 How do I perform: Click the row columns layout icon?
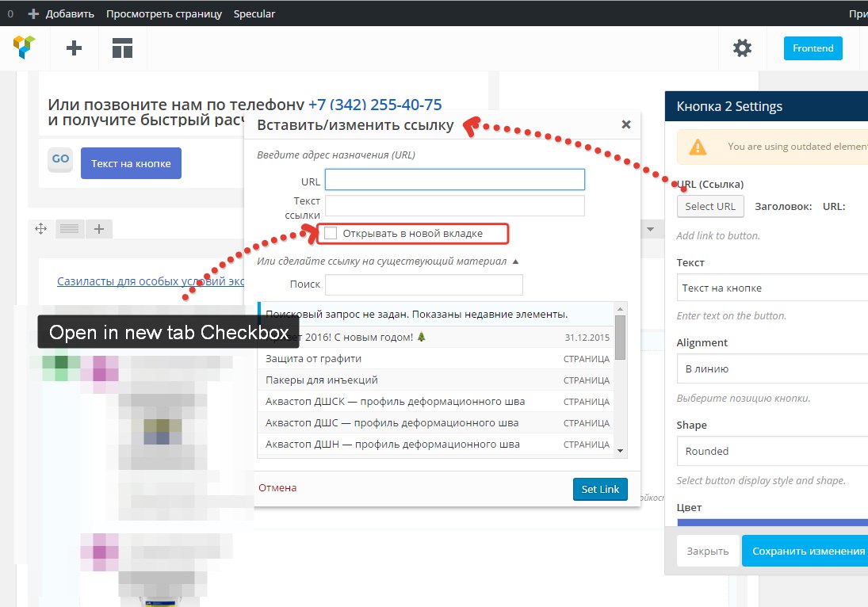[x=69, y=228]
